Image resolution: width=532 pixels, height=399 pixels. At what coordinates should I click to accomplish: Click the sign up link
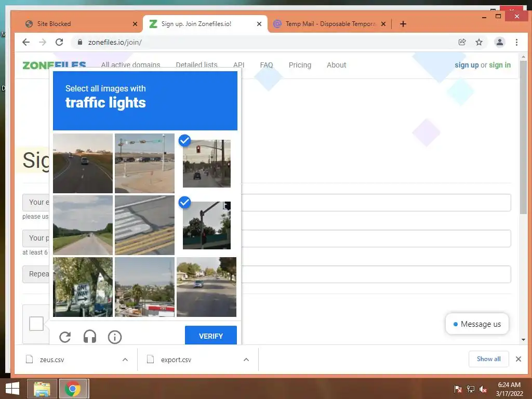467,65
